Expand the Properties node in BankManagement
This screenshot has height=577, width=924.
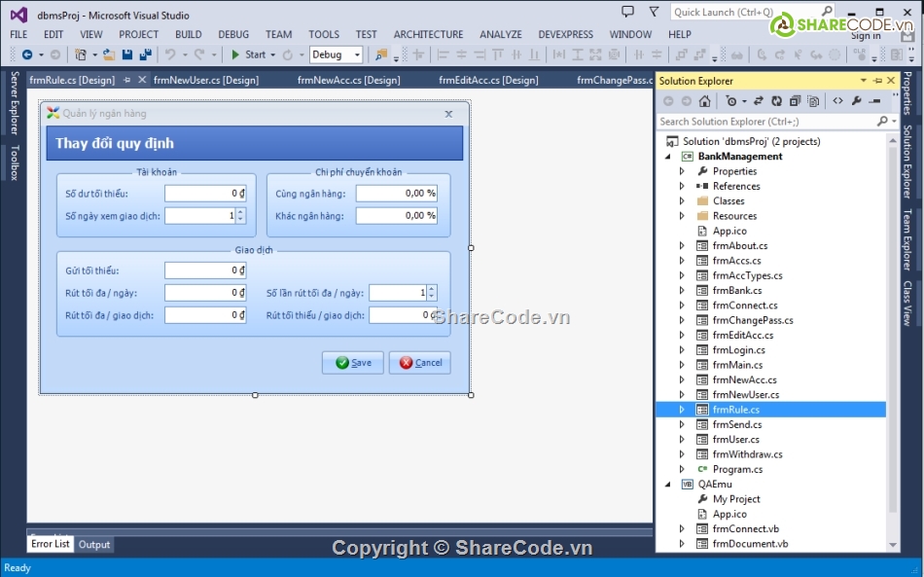tap(683, 171)
